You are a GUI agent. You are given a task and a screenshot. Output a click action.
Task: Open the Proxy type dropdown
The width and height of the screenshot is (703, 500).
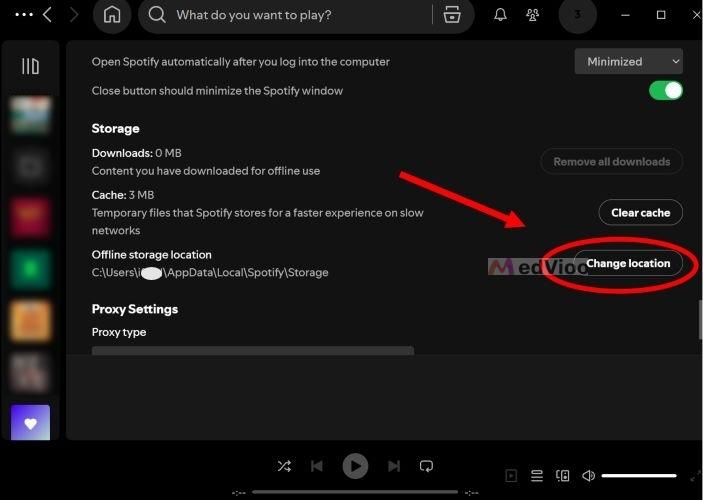pos(253,351)
